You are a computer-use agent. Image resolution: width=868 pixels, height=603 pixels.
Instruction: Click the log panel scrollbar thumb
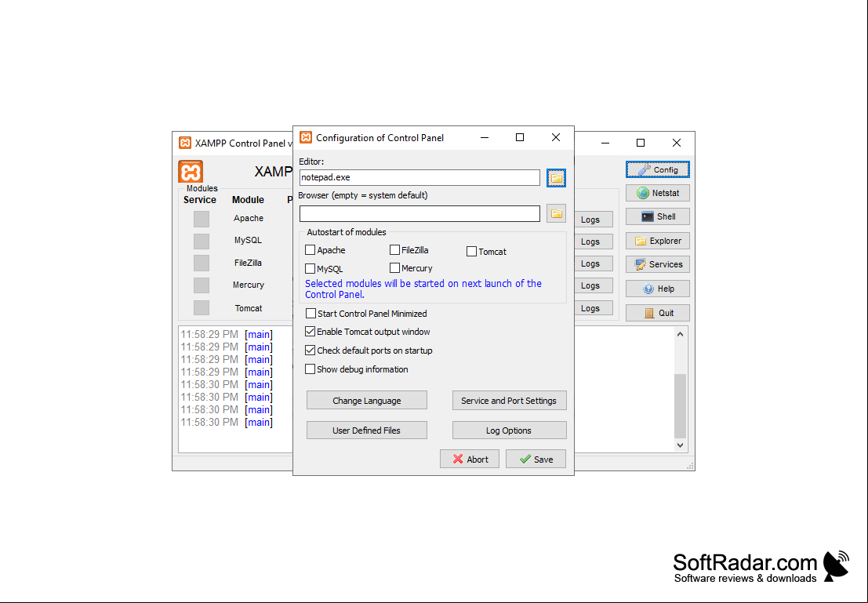681,406
